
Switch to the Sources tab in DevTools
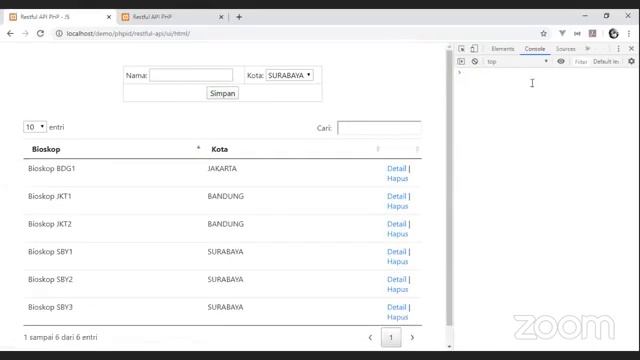[x=565, y=49]
